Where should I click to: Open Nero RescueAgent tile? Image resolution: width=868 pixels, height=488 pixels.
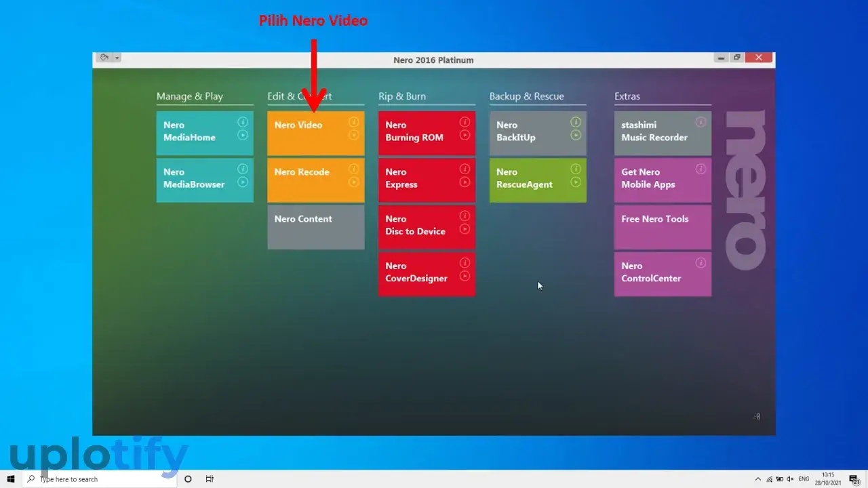click(538, 180)
